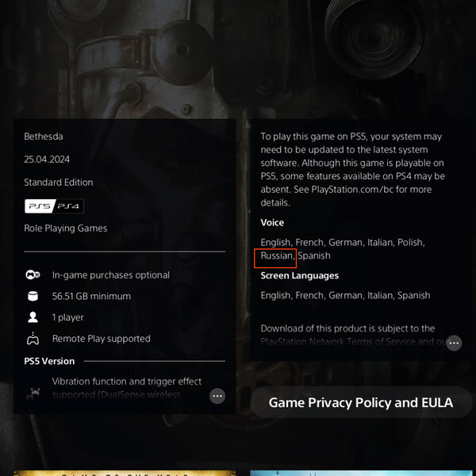Click the 56.51 GB minimum text
476x476 pixels.
(x=91, y=296)
